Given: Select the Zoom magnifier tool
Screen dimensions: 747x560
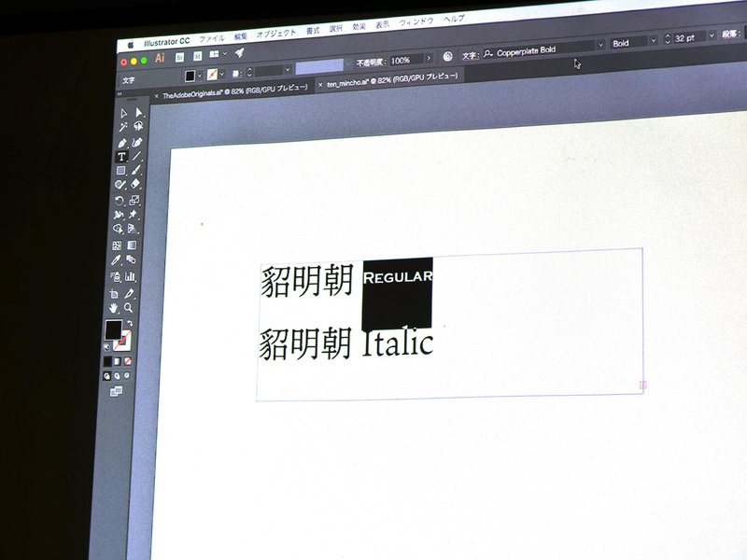Looking at the screenshot, I should point(129,308).
